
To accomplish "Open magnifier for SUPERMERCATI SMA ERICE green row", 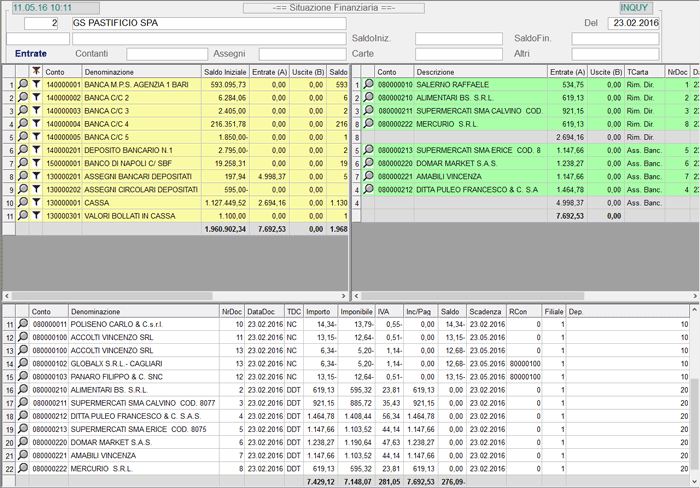I will click(x=368, y=150).
